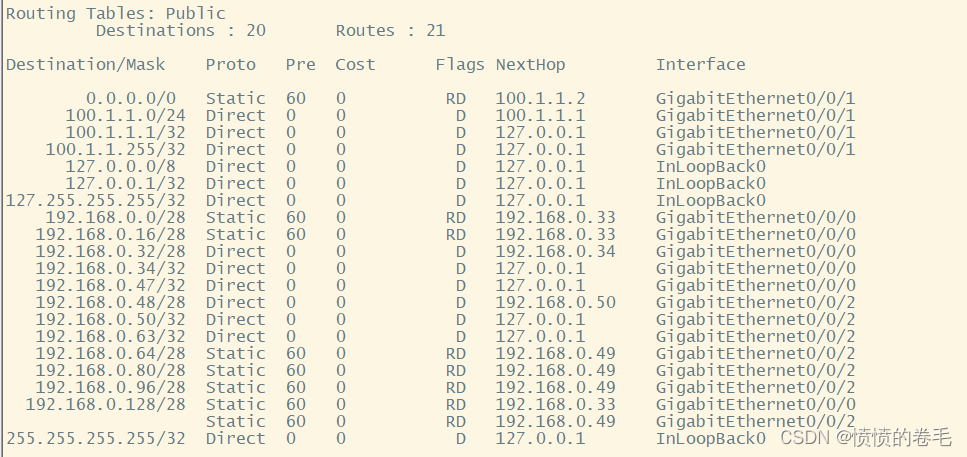Click next hop address 100.1.1.2
Image resolution: width=967 pixels, height=457 pixels.
(x=540, y=99)
